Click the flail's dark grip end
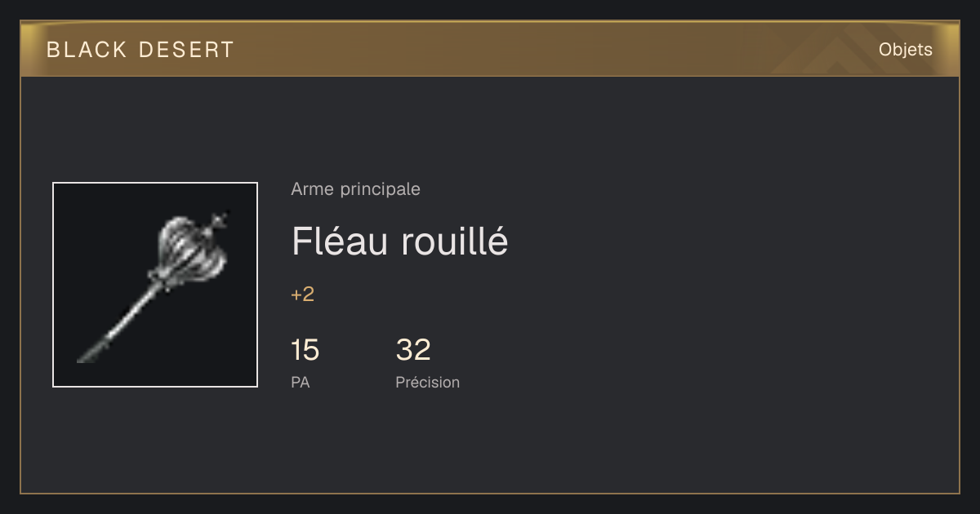This screenshot has width=980, height=514. tap(90, 354)
